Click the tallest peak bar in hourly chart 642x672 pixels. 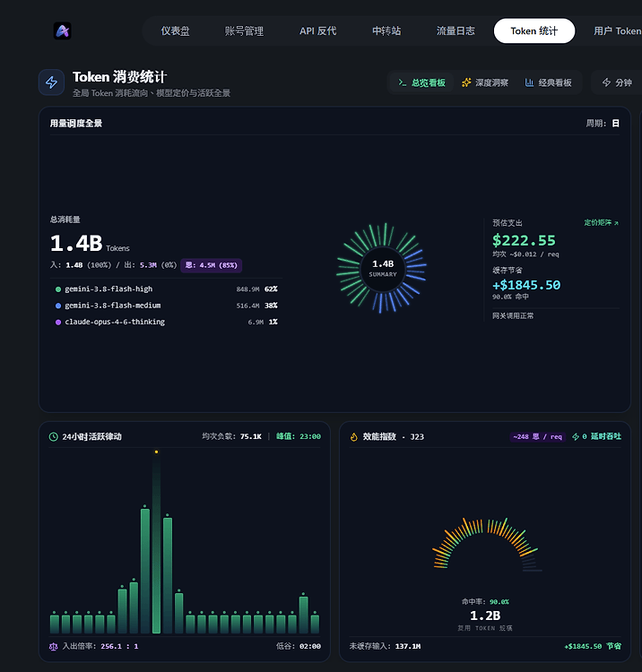tap(156, 543)
